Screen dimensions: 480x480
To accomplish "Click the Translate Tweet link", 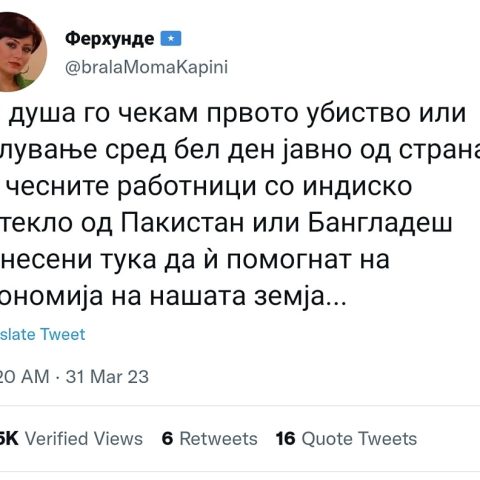I will pyautogui.click(x=43, y=334).
